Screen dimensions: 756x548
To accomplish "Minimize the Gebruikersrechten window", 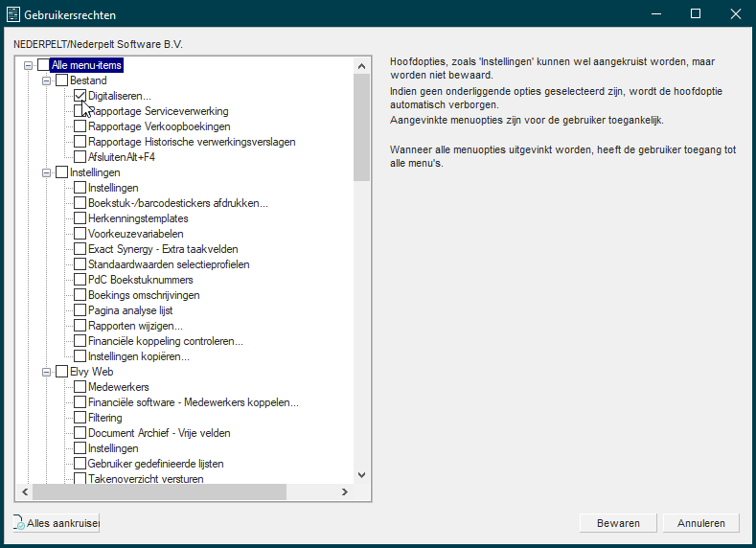I will [x=655, y=14].
